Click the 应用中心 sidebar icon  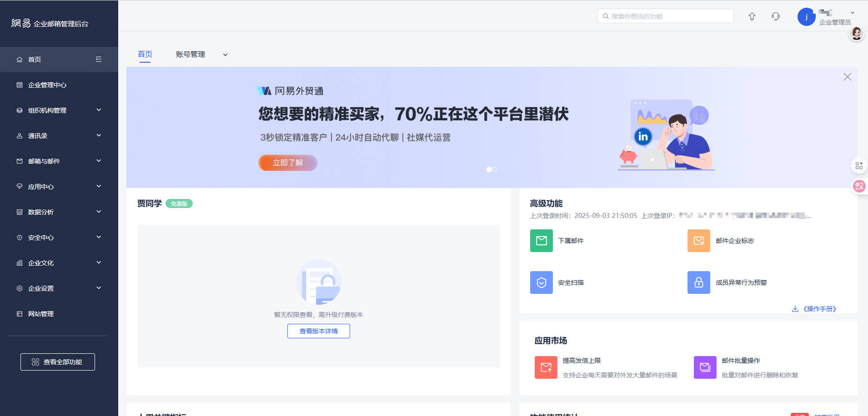click(x=20, y=187)
